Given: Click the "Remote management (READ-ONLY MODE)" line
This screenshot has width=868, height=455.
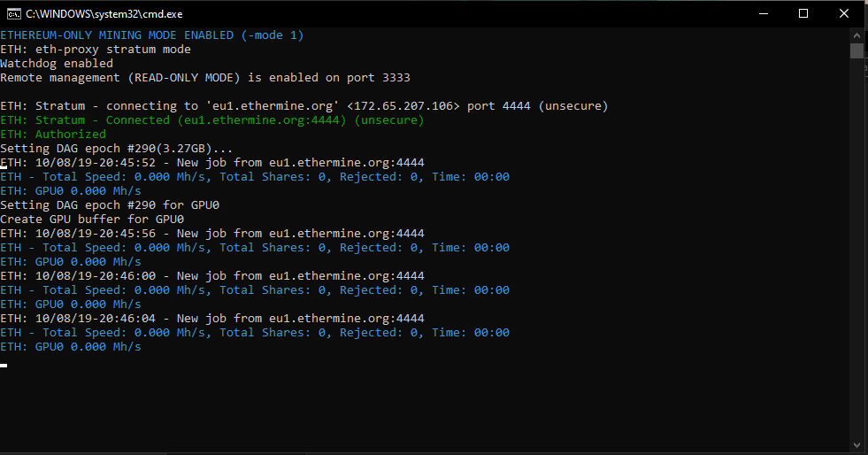Looking at the screenshot, I should point(205,78).
